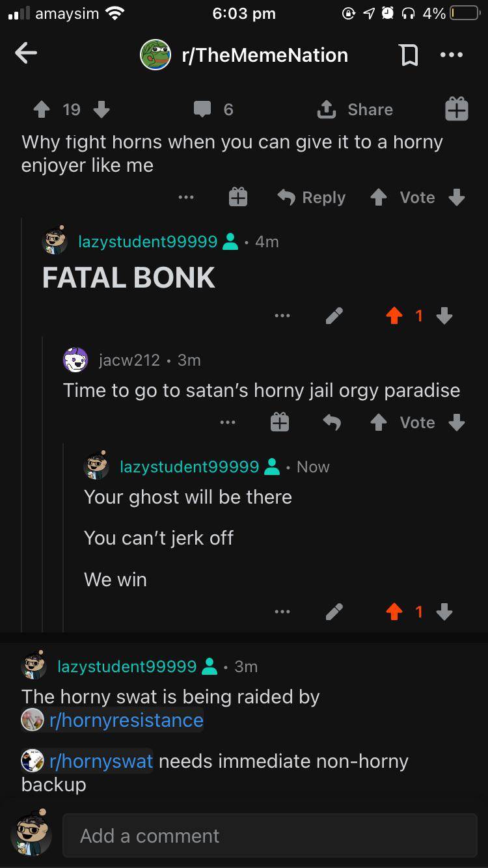Downvote the post next to 19
The image size is (488, 868).
click(x=102, y=109)
